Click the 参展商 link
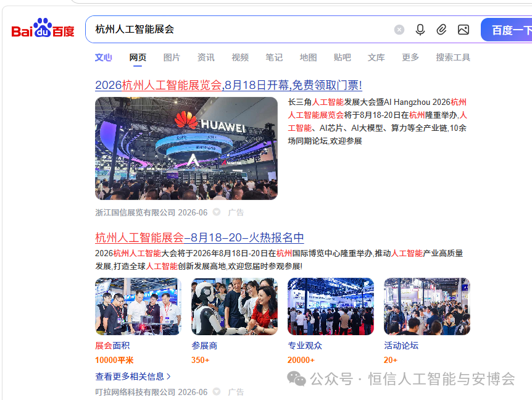 click(x=204, y=346)
